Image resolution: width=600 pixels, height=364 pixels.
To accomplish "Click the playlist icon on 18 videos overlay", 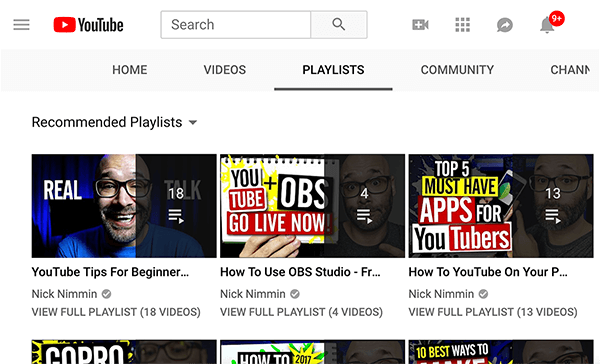I will [176, 216].
